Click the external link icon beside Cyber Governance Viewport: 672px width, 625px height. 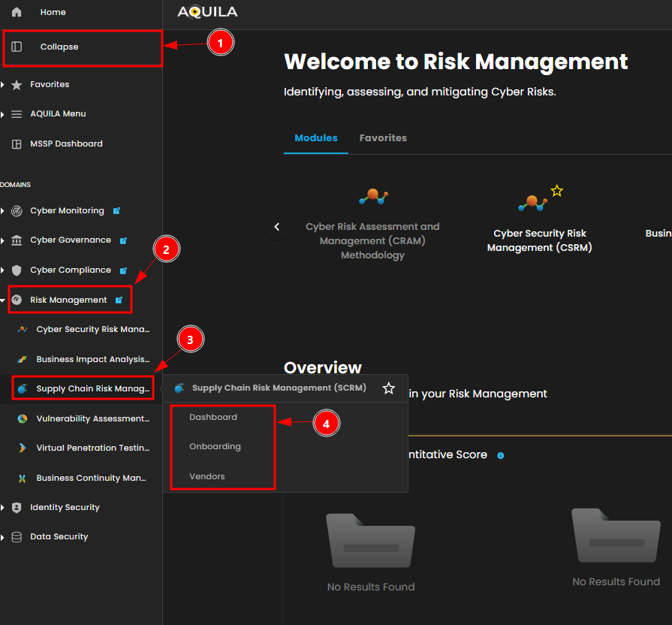123,240
